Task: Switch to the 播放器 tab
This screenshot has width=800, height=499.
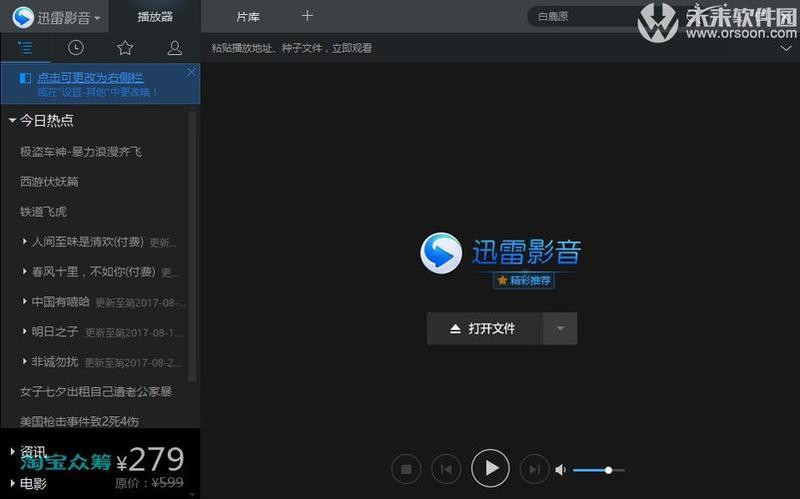Action: (155, 17)
